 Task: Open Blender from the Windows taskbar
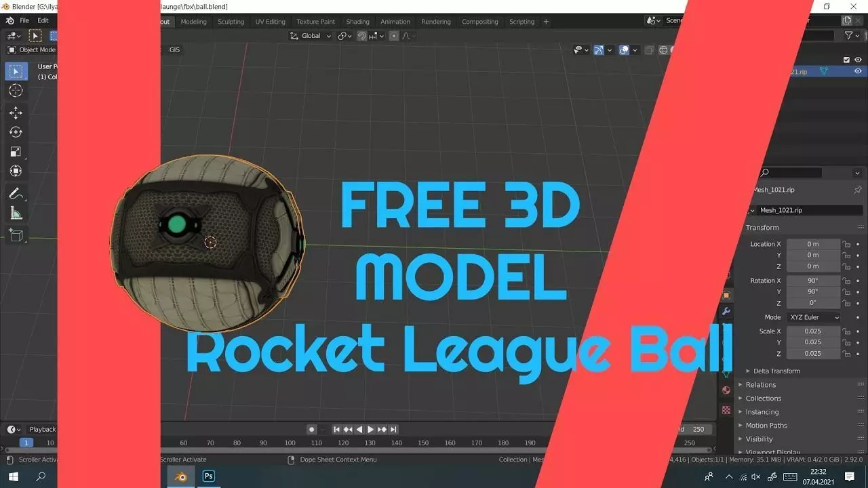(x=180, y=476)
